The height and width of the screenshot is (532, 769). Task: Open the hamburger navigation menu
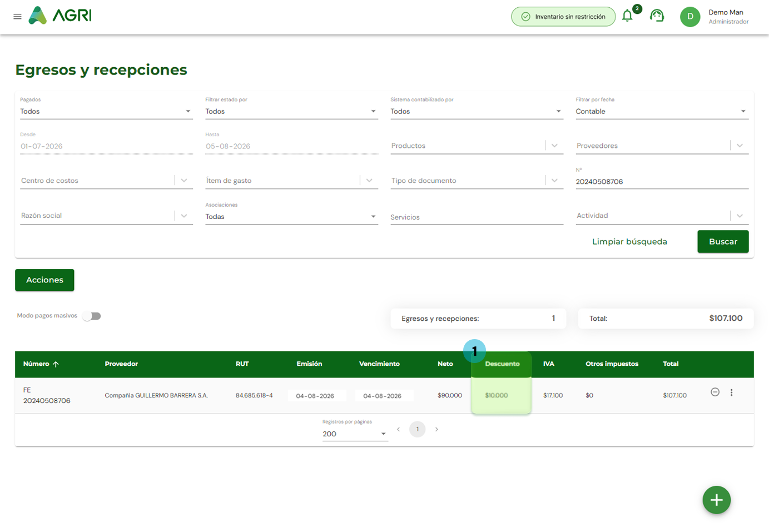pyautogui.click(x=17, y=17)
